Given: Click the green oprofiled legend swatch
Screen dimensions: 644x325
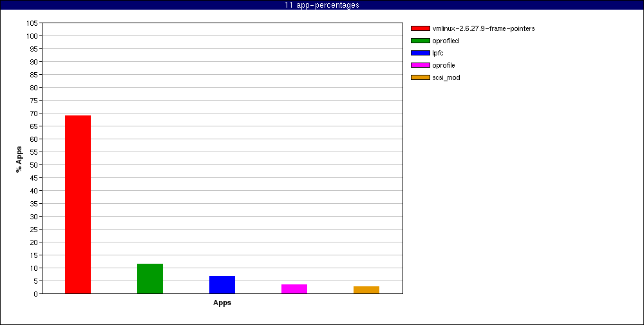Looking at the screenshot, I should [x=420, y=41].
